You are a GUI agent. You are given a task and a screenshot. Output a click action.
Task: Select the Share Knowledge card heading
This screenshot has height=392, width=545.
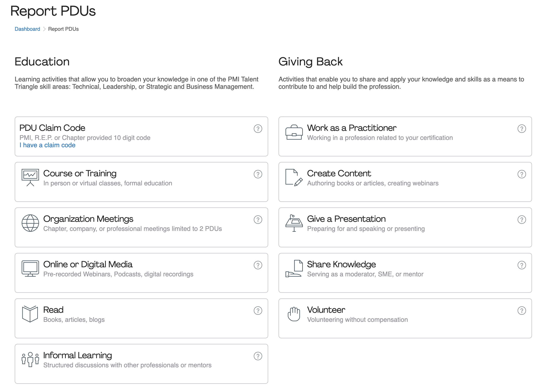(x=341, y=264)
